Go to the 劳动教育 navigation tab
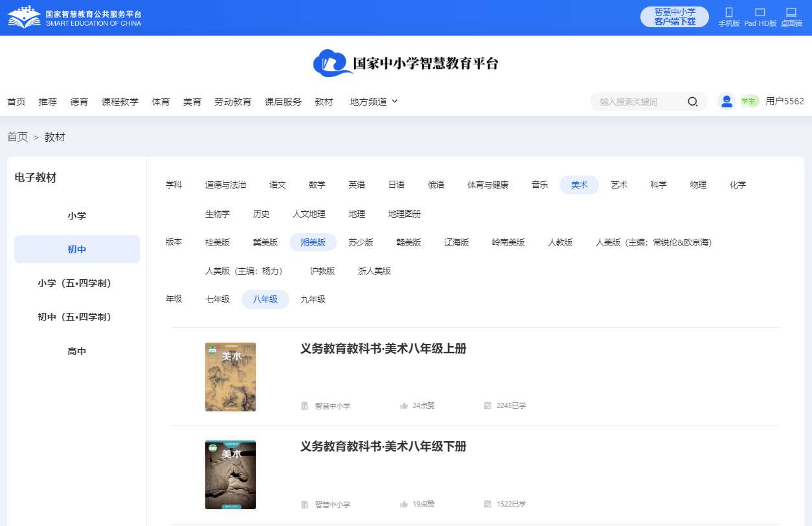The width and height of the screenshot is (812, 526). click(233, 102)
